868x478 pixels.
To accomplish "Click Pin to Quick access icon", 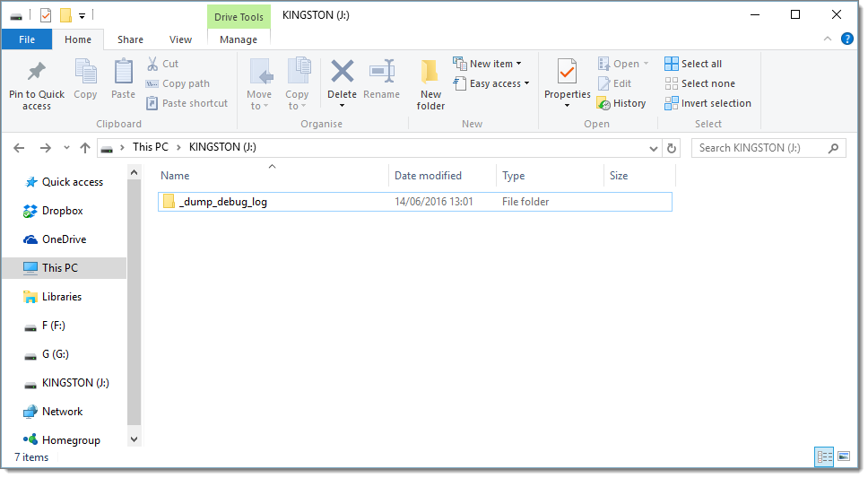I will coord(37,74).
